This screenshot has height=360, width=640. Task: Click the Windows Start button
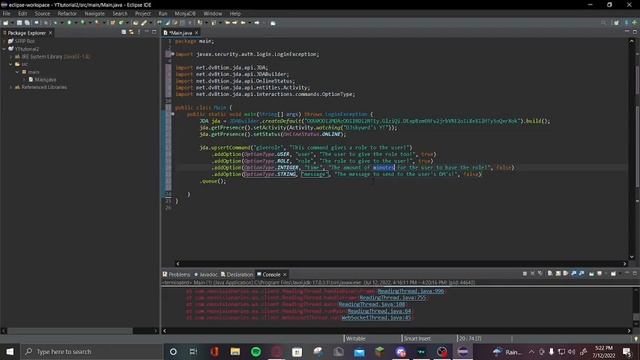(x=9, y=351)
